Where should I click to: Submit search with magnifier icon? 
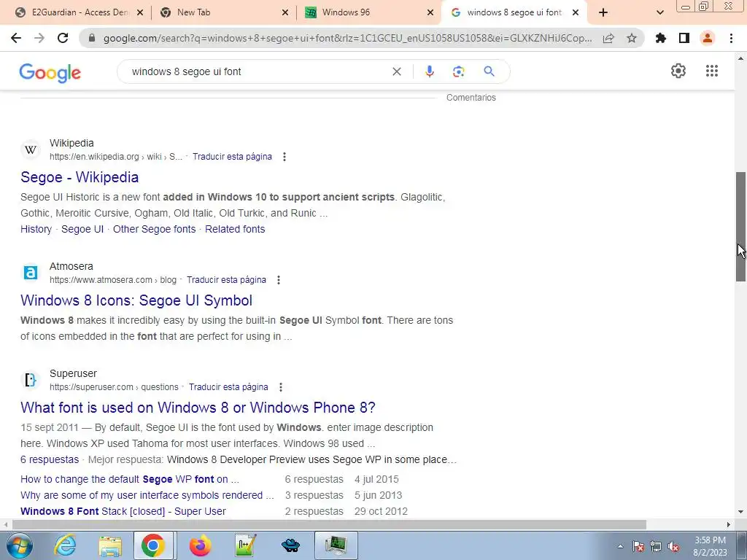pyautogui.click(x=489, y=71)
